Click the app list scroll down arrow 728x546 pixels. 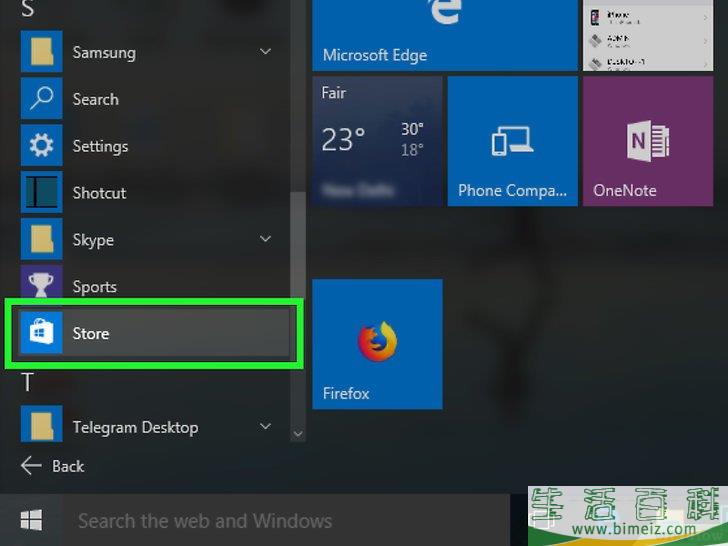coord(298,434)
